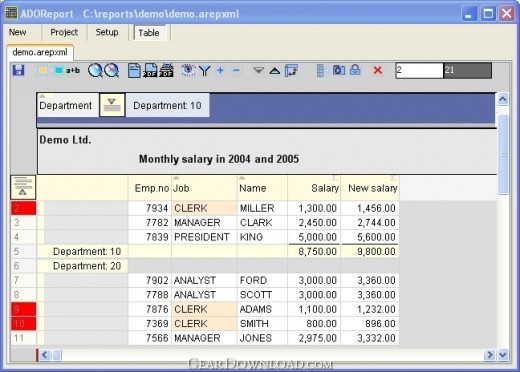Click the dark field showing 21
This screenshot has width=520, height=372.
point(467,70)
